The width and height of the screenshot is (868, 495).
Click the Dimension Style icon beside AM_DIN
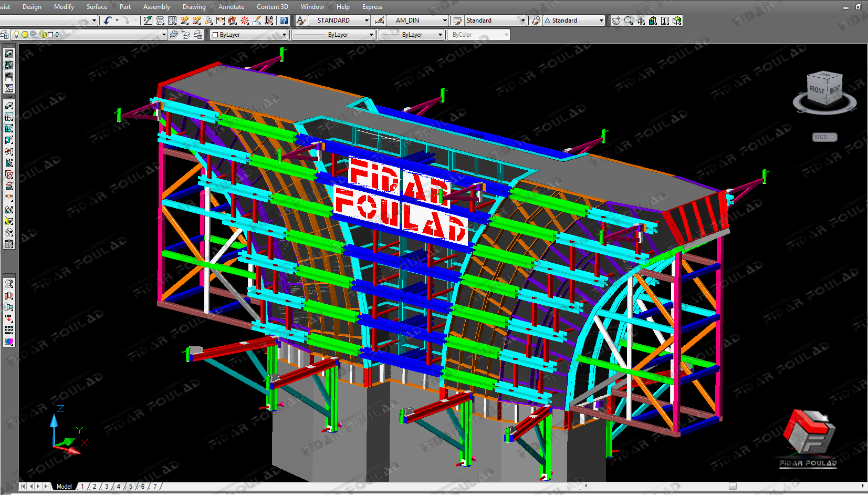379,20
